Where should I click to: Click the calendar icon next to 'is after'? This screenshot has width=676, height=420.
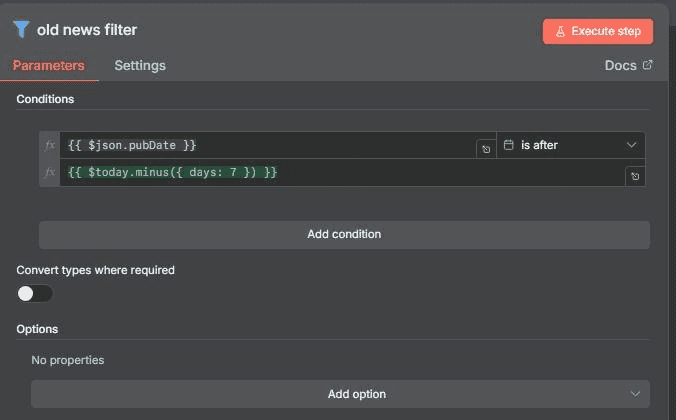(508, 145)
